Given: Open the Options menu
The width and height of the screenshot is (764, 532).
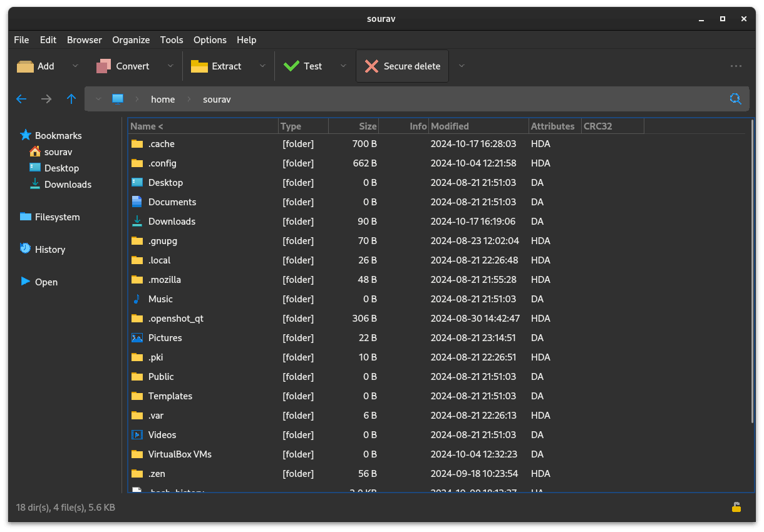Looking at the screenshot, I should (210, 39).
